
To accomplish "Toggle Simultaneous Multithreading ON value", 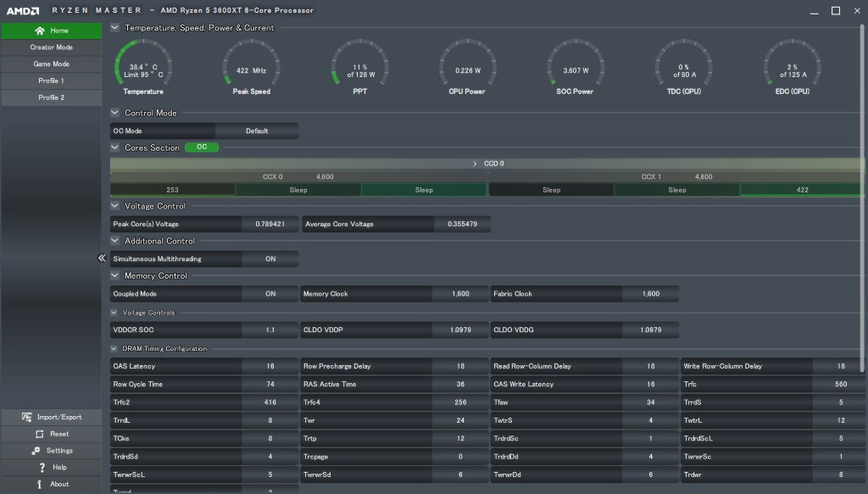I will pyautogui.click(x=270, y=259).
